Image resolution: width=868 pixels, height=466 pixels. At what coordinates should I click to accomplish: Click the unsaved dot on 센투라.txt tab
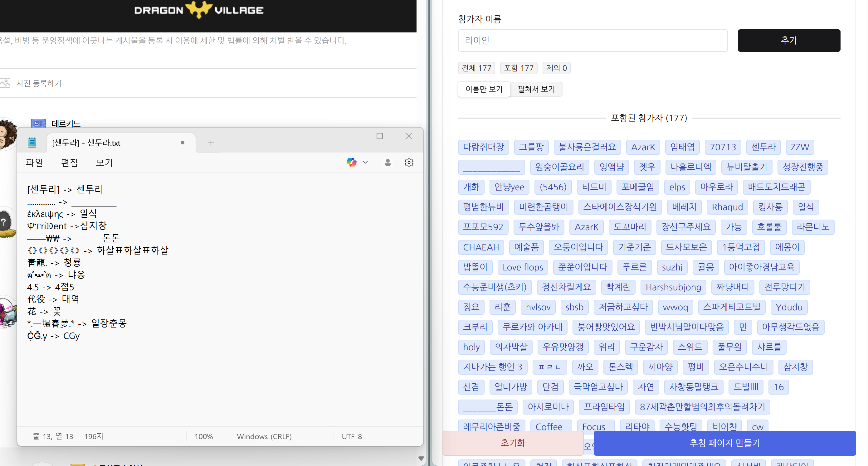click(x=182, y=143)
